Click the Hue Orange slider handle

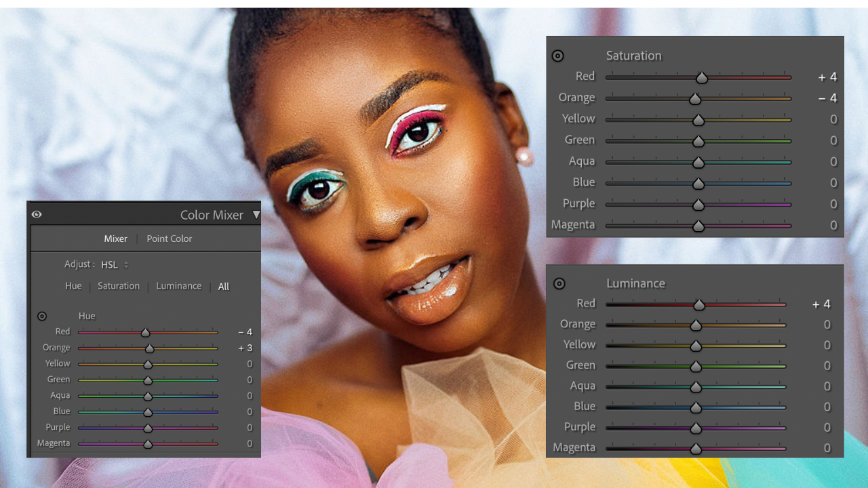tap(150, 348)
